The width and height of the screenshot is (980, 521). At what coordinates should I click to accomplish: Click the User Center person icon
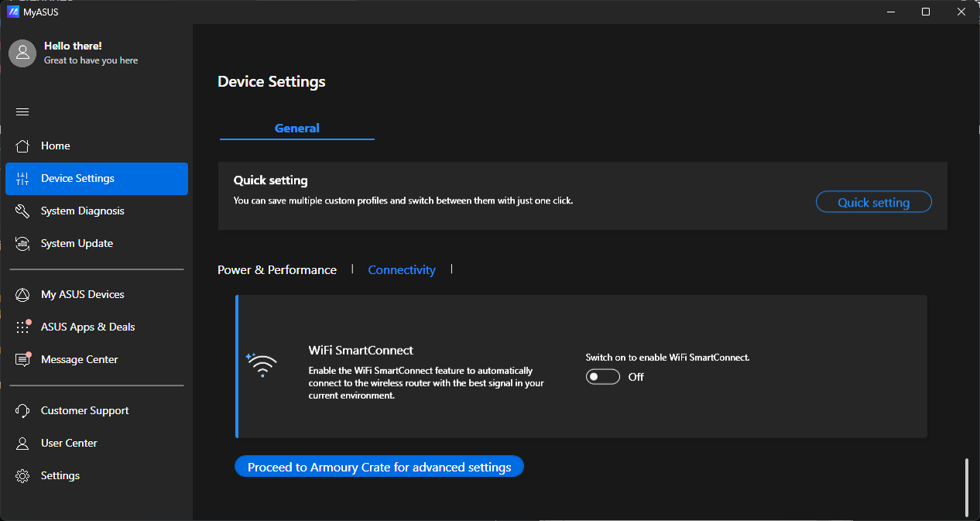[22, 443]
